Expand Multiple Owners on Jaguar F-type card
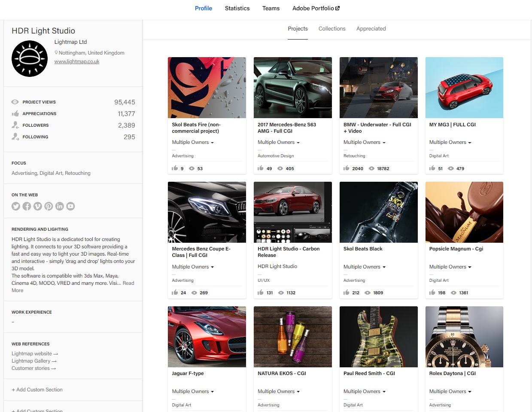Image resolution: width=532 pixels, height=412 pixels. (193, 391)
